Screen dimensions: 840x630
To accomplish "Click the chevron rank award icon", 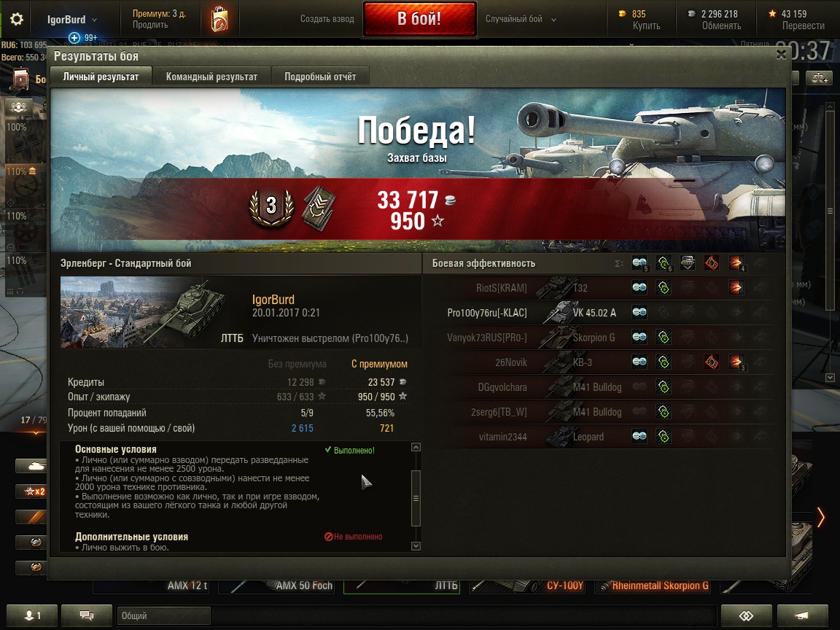I will click(x=319, y=208).
